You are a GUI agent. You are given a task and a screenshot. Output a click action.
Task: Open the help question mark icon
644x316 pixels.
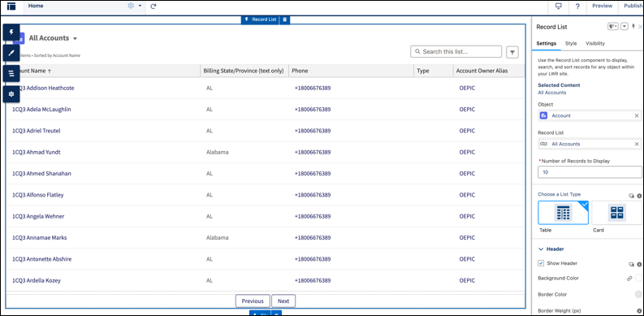[577, 6]
